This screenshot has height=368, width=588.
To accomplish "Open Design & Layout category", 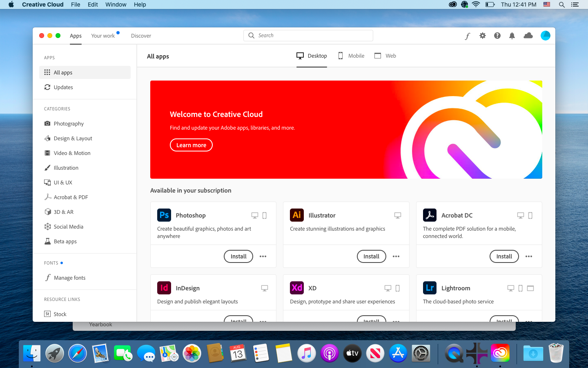I will tap(85, 138).
